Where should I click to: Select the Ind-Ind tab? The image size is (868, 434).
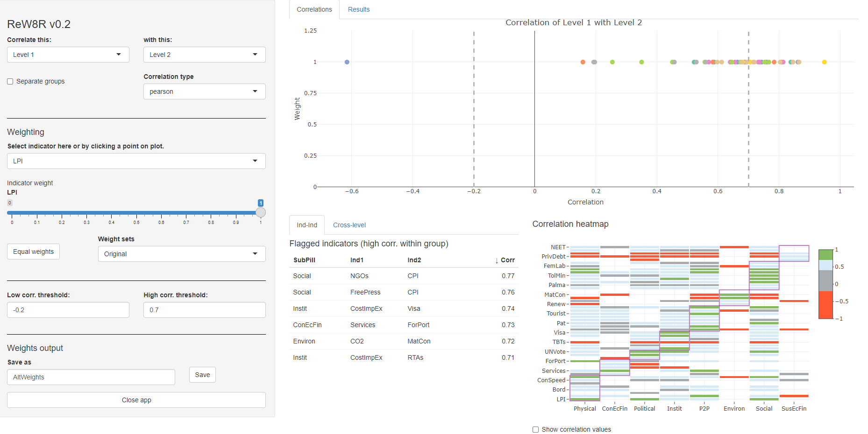[x=306, y=225]
